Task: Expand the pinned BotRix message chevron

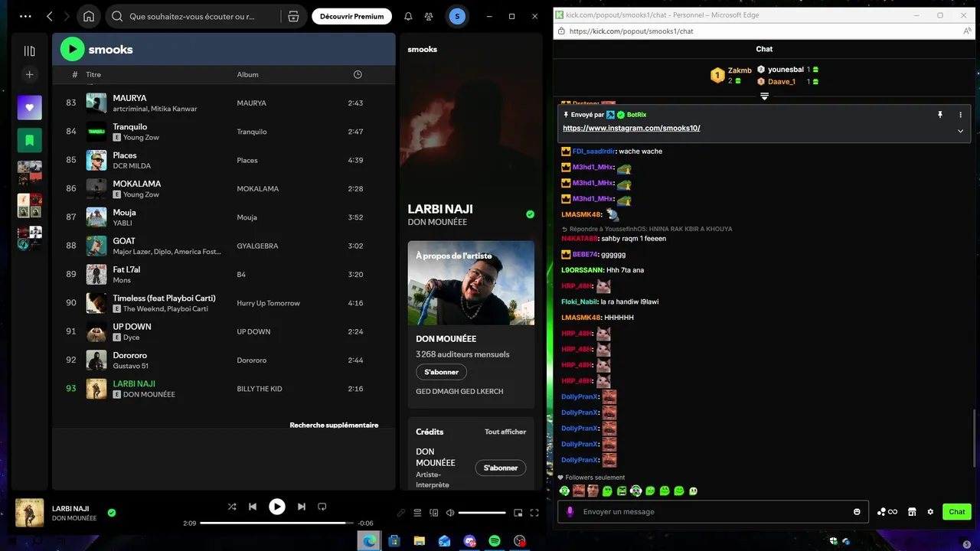Action: pyautogui.click(x=960, y=131)
